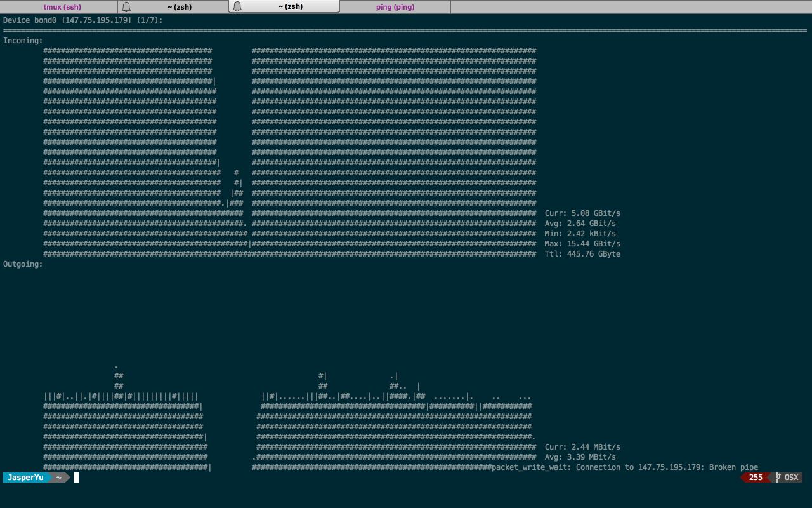
Task: Click the bell icon on the inactive zsh tab
Action: (x=126, y=7)
